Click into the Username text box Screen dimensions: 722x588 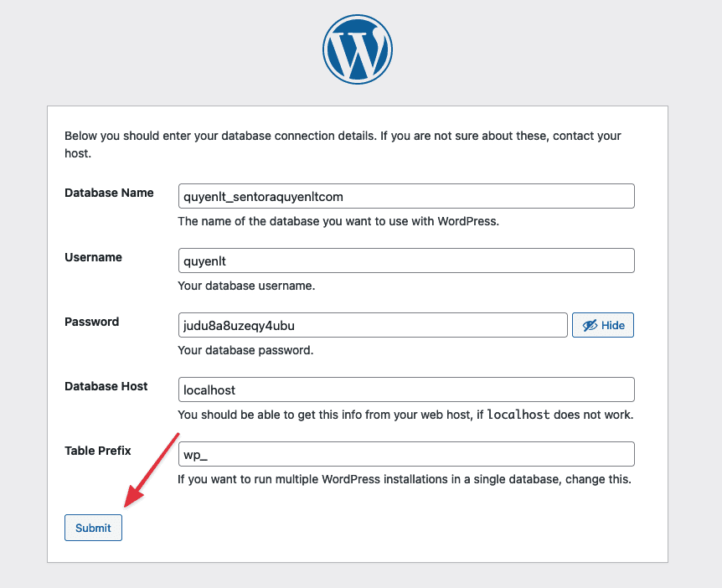click(x=406, y=260)
